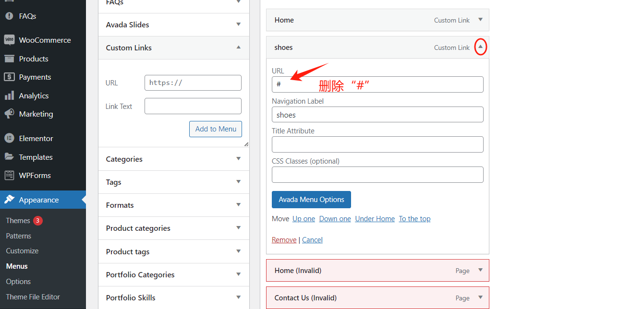644x309 pixels.
Task: Click the Templates sidebar icon
Action: (11, 156)
